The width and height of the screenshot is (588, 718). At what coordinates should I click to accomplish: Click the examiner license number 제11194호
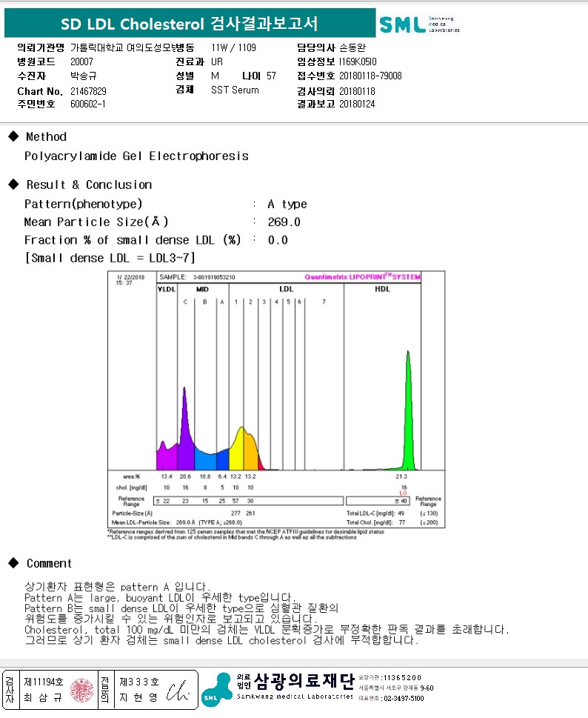[x=44, y=682]
